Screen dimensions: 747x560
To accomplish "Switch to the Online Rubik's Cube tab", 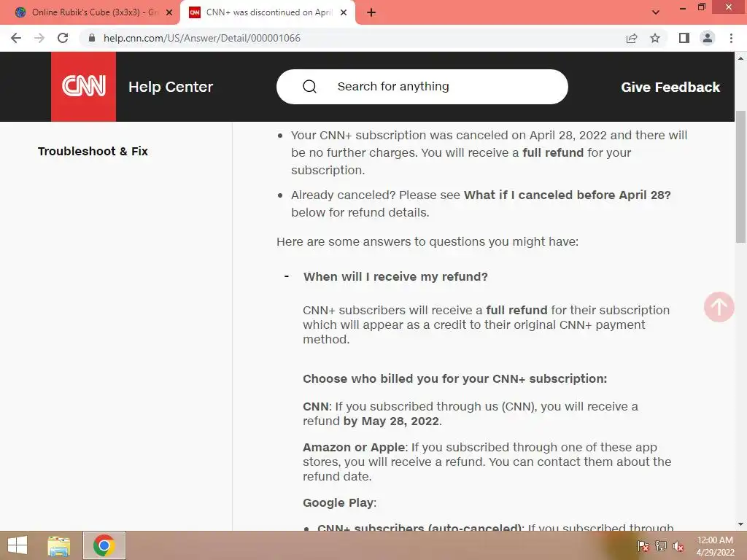I will (x=90, y=12).
